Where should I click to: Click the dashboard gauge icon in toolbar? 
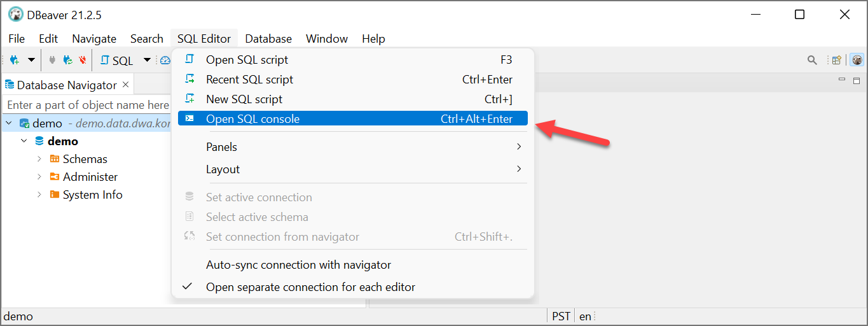(165, 60)
